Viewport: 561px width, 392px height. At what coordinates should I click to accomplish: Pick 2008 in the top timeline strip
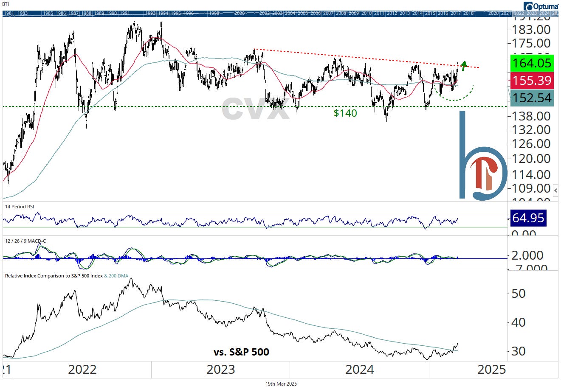(x=341, y=13)
